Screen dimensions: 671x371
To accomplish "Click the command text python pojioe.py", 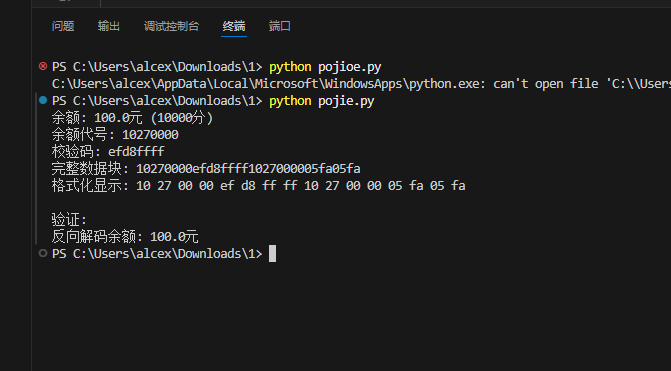I will [x=325, y=67].
